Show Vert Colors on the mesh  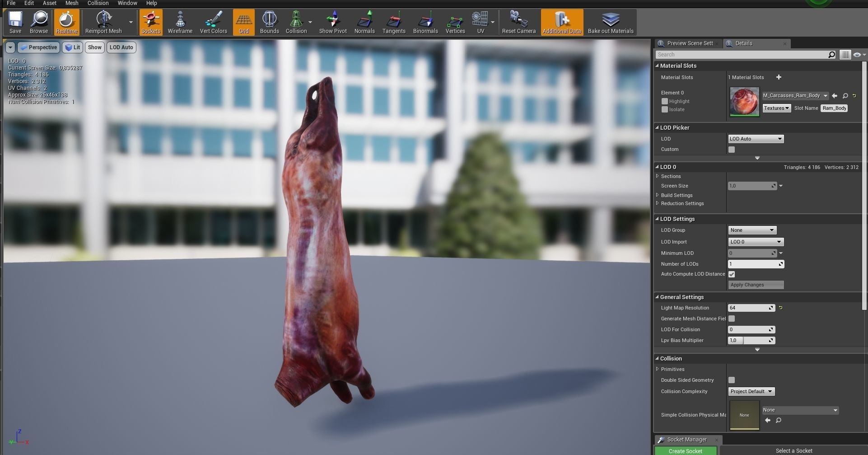[x=213, y=22]
